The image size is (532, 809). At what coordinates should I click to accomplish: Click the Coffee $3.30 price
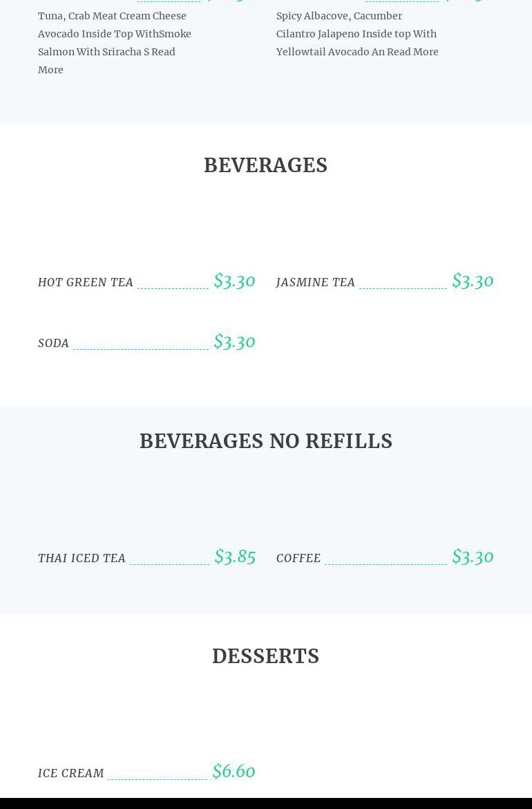click(473, 557)
